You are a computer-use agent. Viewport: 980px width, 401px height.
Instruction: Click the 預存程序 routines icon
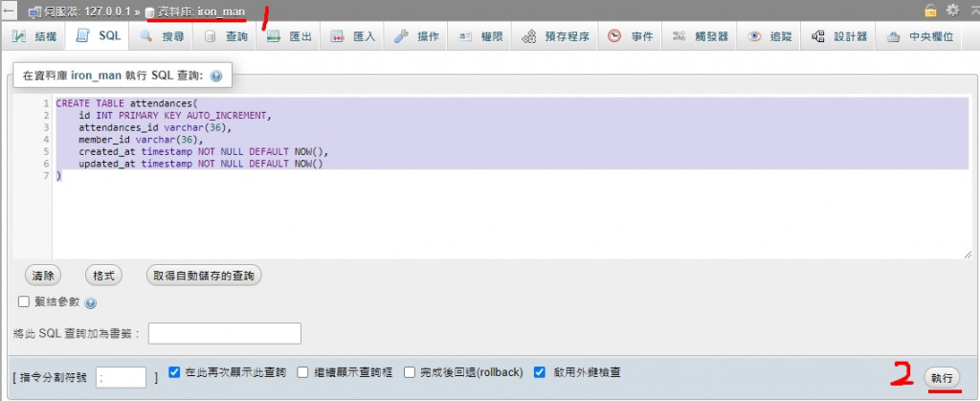tap(528, 37)
